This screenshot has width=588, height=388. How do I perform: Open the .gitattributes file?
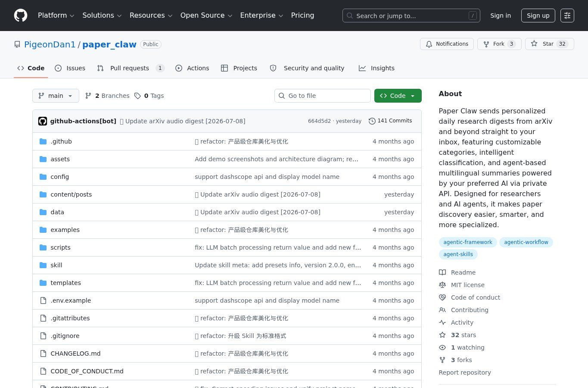(x=70, y=318)
